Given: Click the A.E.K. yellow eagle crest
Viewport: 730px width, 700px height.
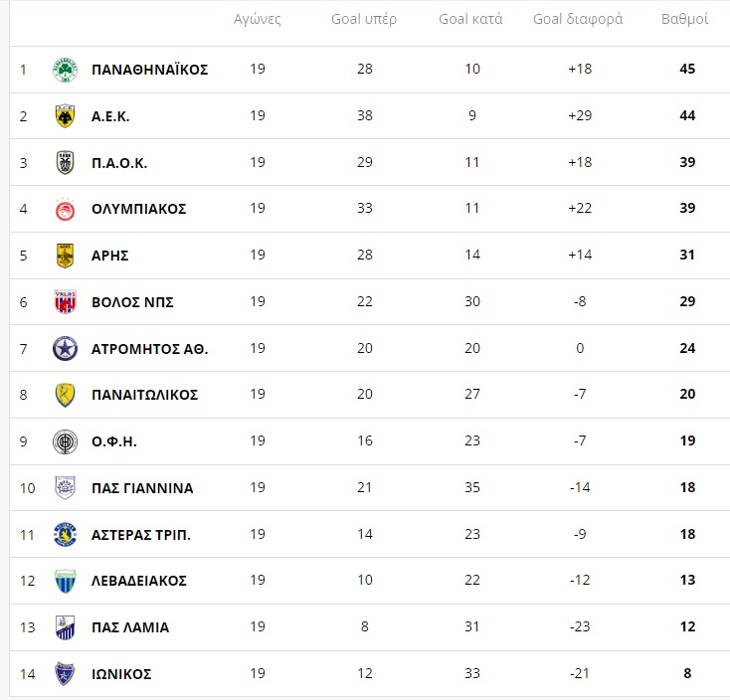Looking at the screenshot, I should pos(66,116).
